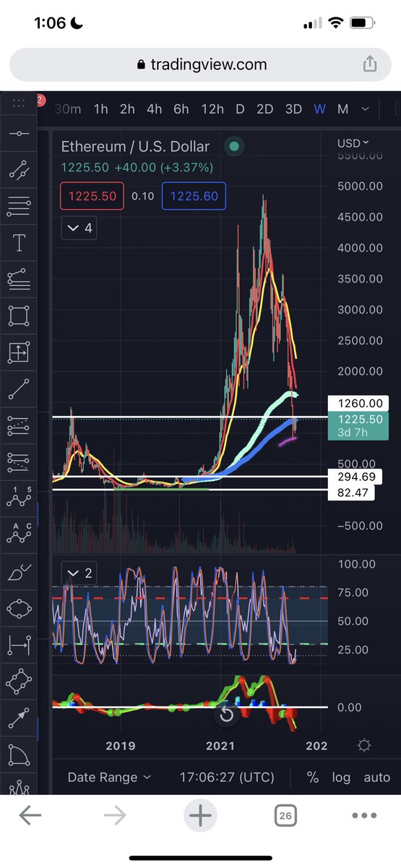Select the price range measure tool
Image resolution: width=401 pixels, height=868 pixels.
click(x=19, y=353)
